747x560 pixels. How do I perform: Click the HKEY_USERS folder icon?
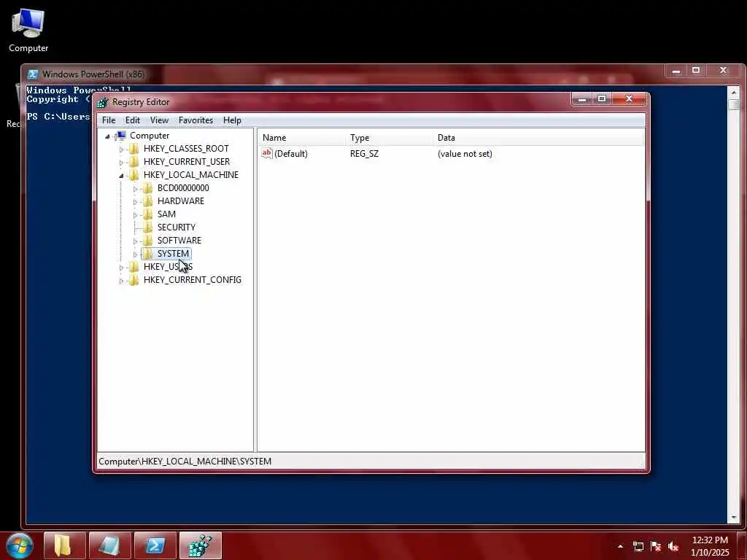134,267
